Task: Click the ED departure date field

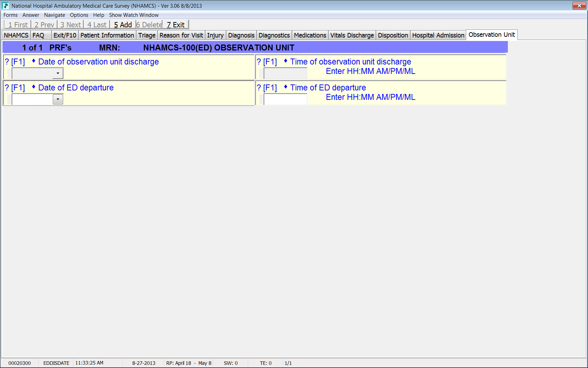Action: tap(33, 99)
